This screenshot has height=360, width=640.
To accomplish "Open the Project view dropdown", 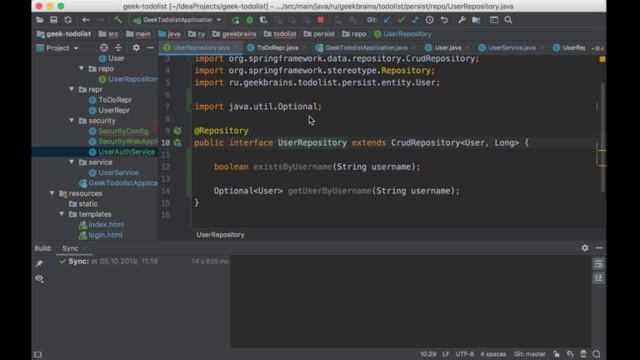I will [58, 48].
